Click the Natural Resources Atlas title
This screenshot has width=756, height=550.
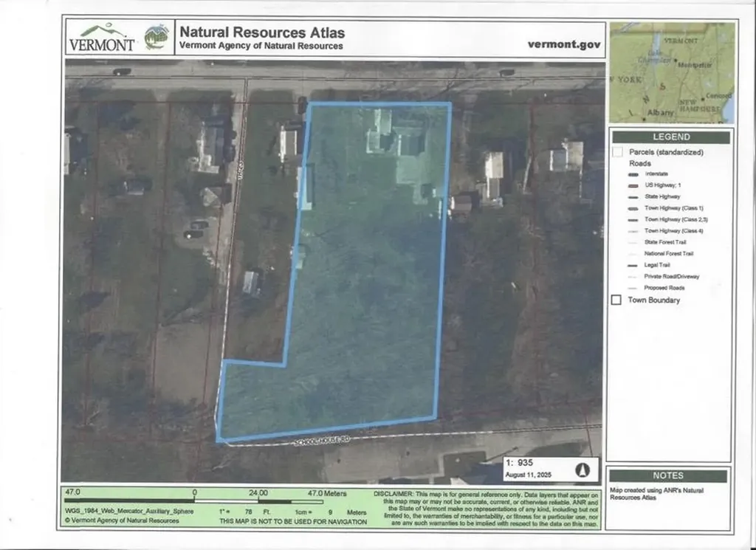[x=261, y=33]
